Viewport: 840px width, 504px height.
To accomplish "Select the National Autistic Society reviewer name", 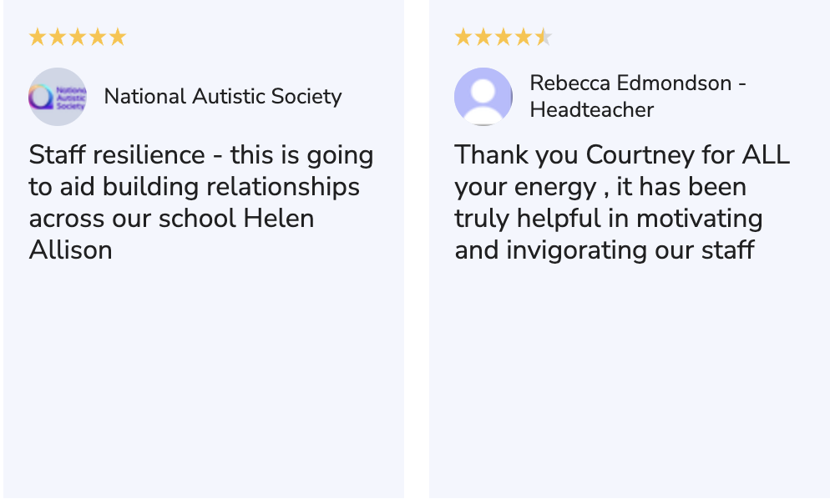I will 223,97.
